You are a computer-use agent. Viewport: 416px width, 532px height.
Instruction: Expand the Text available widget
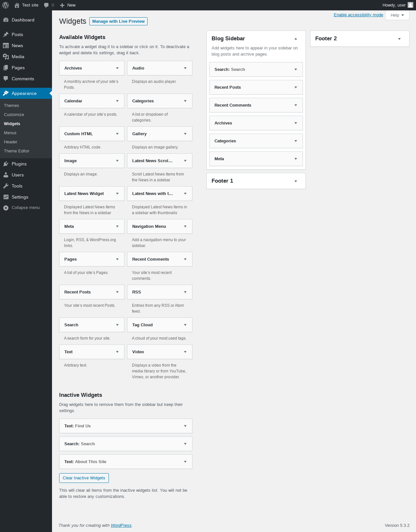pos(117,352)
